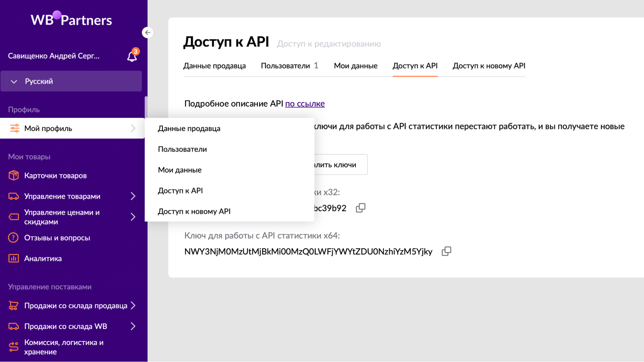Copy the x64 statistics API key
The height and width of the screenshot is (362, 644).
(x=446, y=251)
